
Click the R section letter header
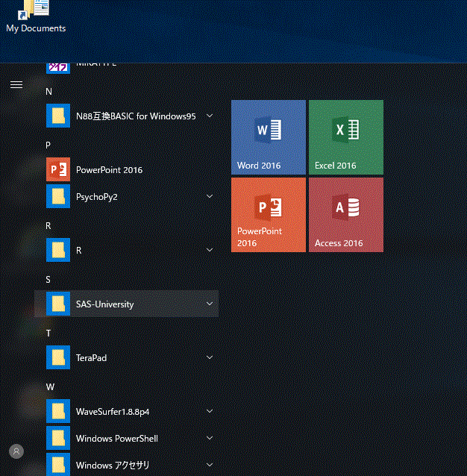(48, 226)
